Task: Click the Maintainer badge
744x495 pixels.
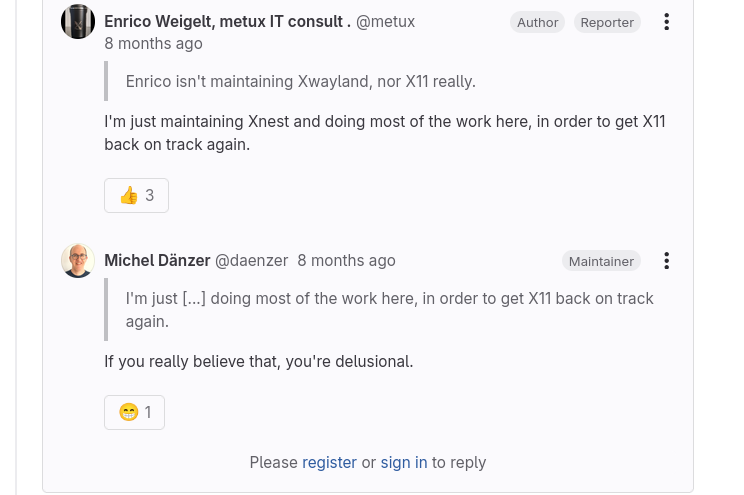Action: pyautogui.click(x=601, y=261)
